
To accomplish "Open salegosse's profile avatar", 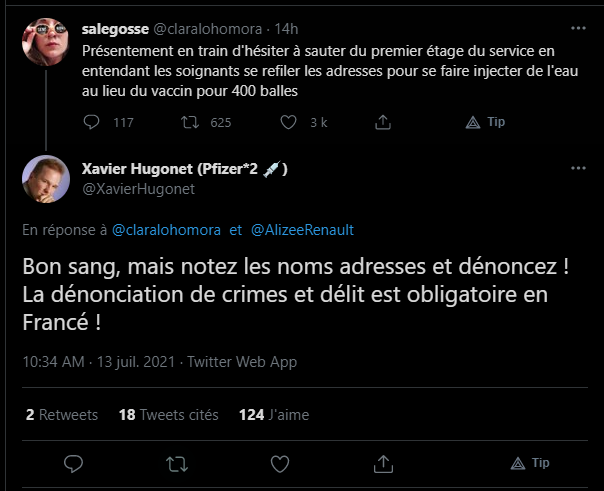I will click(45, 35).
